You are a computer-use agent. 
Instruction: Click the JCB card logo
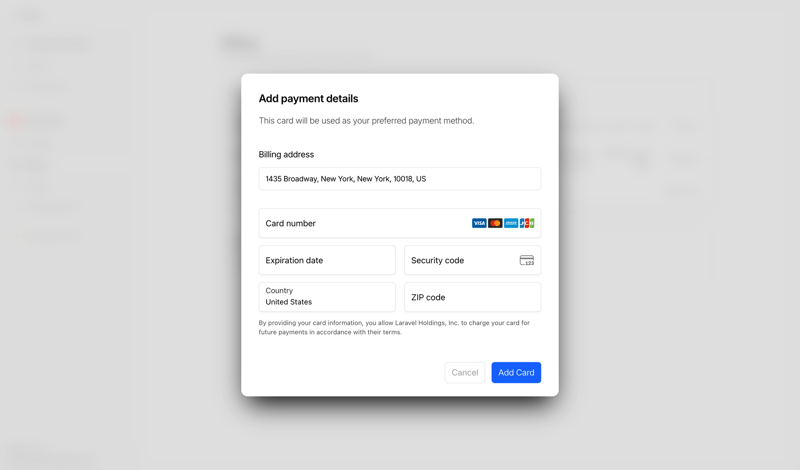point(527,223)
